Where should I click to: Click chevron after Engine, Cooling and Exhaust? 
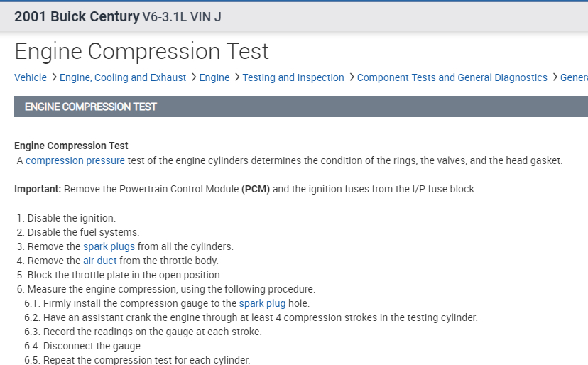pyautogui.click(x=193, y=77)
